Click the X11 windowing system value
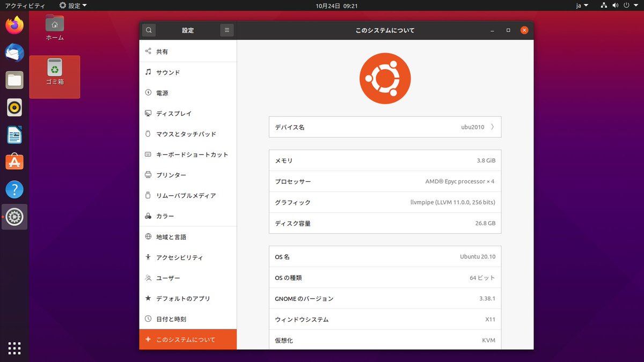Image resolution: width=644 pixels, height=362 pixels. coord(490,320)
